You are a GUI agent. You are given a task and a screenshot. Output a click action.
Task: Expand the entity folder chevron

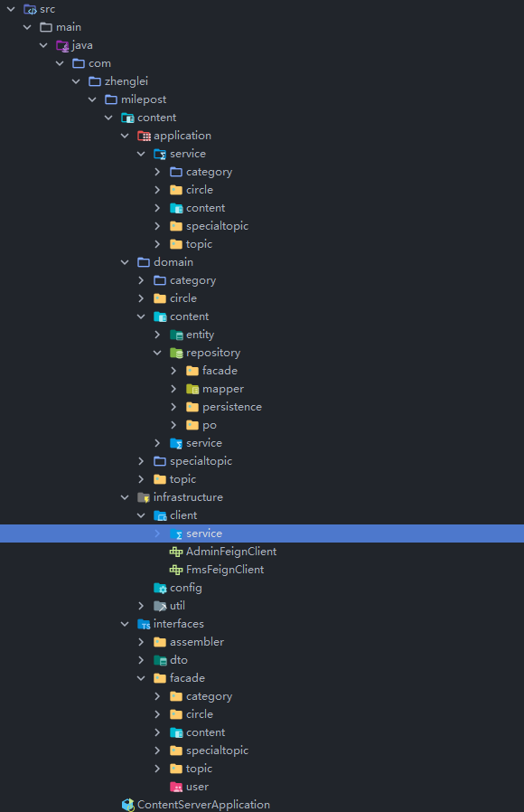(x=157, y=335)
